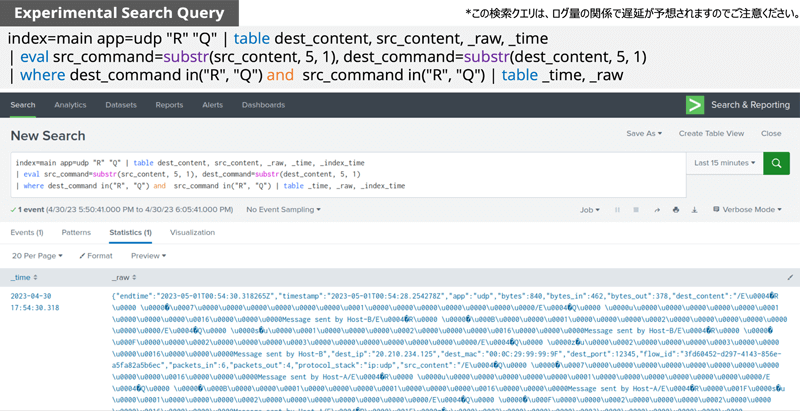Pause the search job
Image resolution: width=800 pixels, height=411 pixels.
click(x=617, y=210)
